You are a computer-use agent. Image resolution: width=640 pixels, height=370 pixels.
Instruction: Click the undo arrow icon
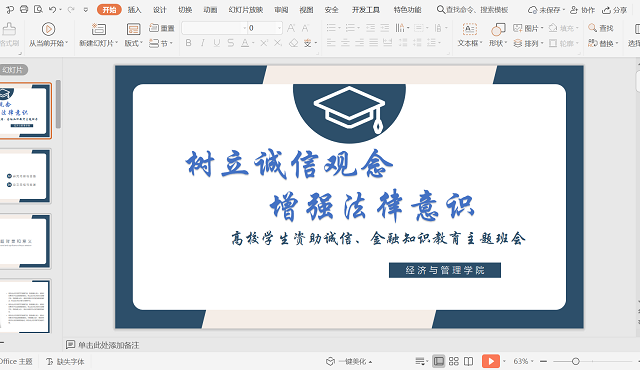(x=52, y=9)
